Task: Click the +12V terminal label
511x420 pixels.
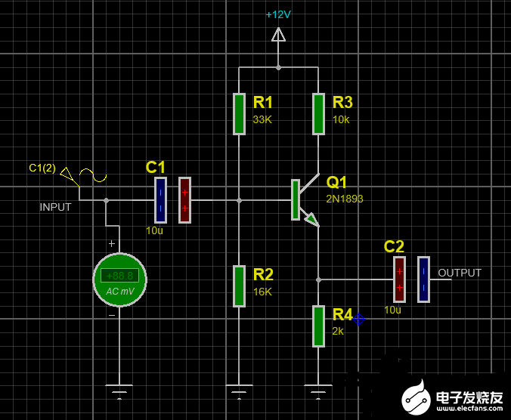Action: click(278, 14)
